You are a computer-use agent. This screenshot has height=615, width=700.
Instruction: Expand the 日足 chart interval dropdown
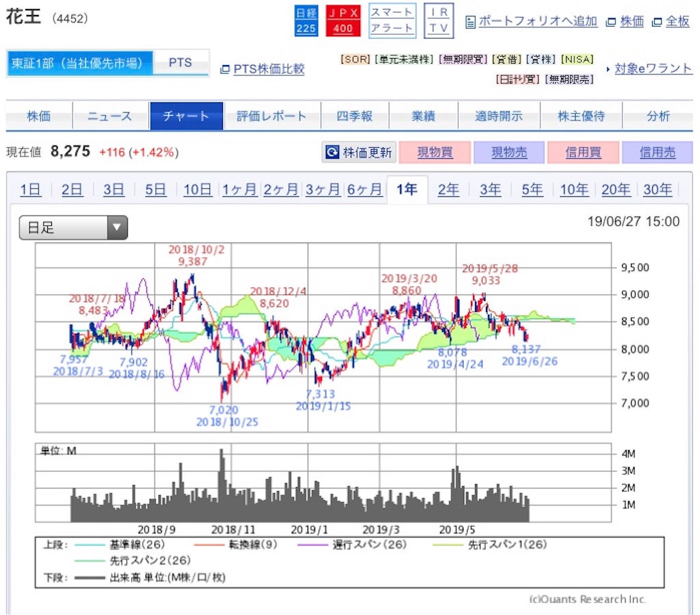pos(74,228)
